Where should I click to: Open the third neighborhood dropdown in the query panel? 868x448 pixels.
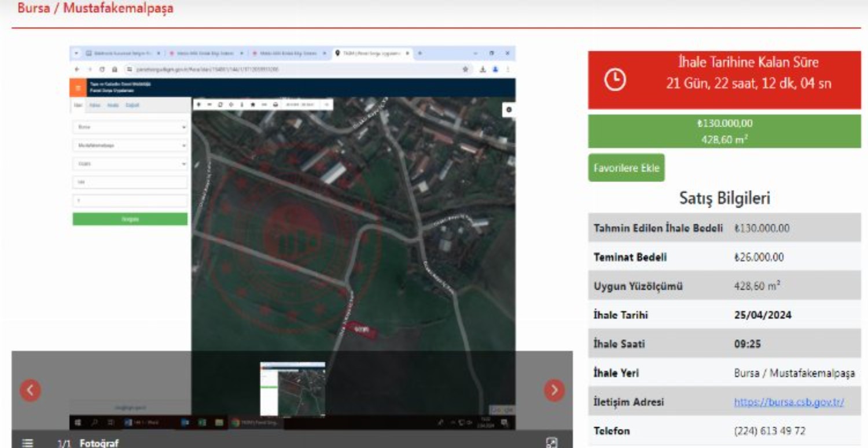pos(130,164)
